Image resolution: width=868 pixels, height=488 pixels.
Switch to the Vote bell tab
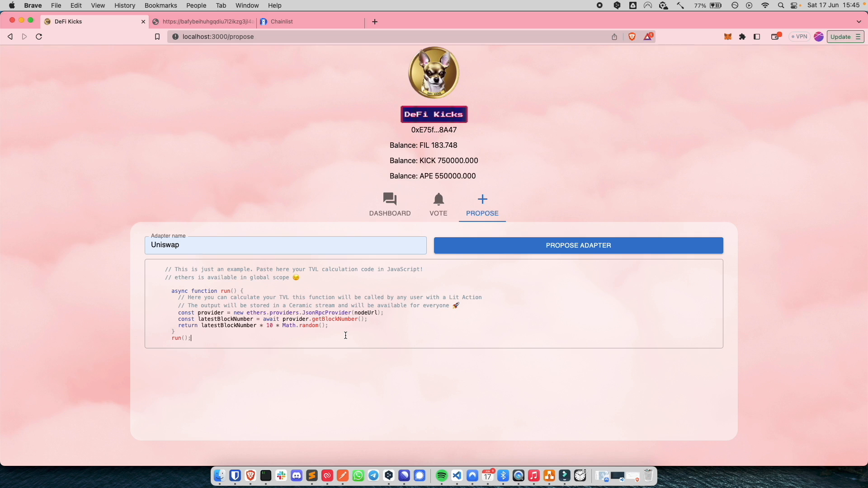tap(438, 205)
